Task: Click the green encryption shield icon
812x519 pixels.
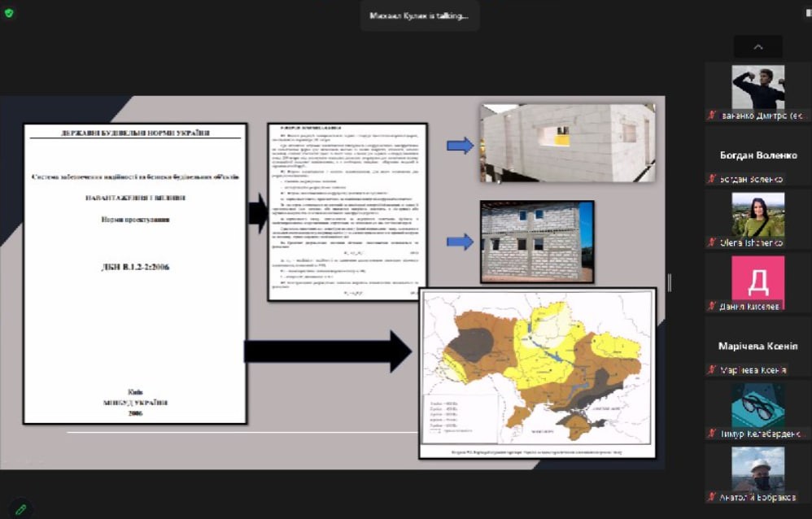Action: pos(9,13)
